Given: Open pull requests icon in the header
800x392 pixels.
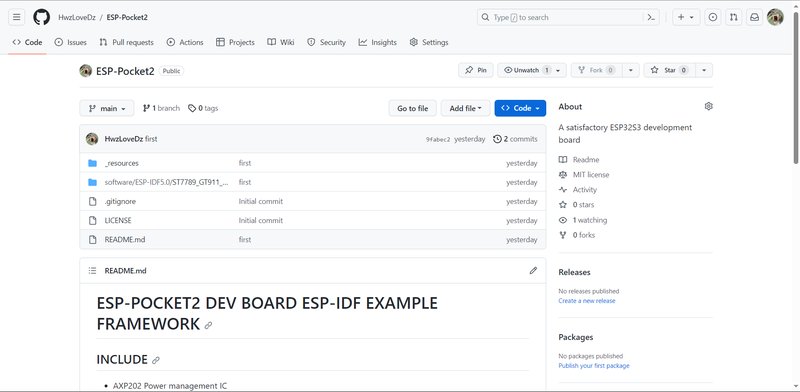Looking at the screenshot, I should pyautogui.click(x=734, y=17).
